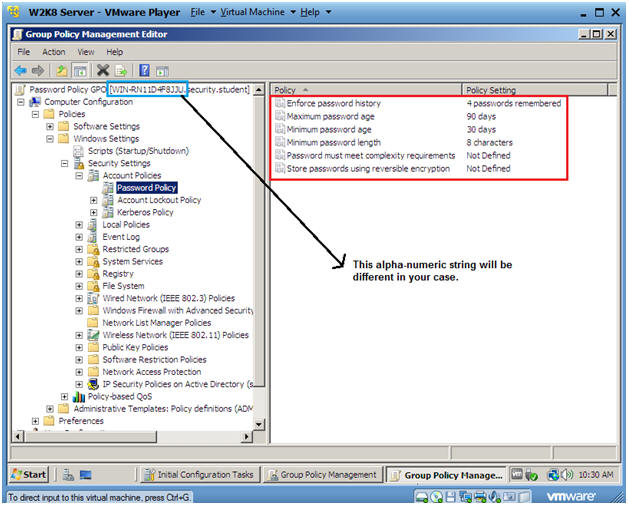
Task: Select the '90 days' setting value
Action: [481, 117]
